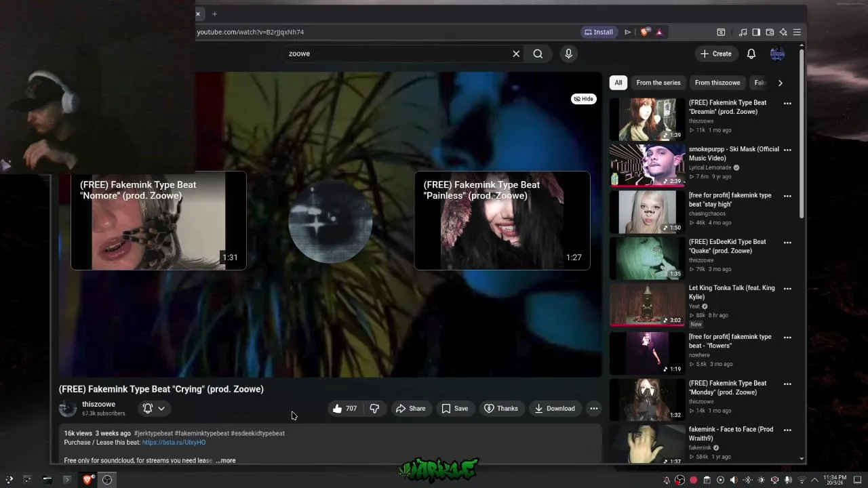Screen dimensions: 868x488
Task: Click Install app button in address bar
Action: (598, 32)
